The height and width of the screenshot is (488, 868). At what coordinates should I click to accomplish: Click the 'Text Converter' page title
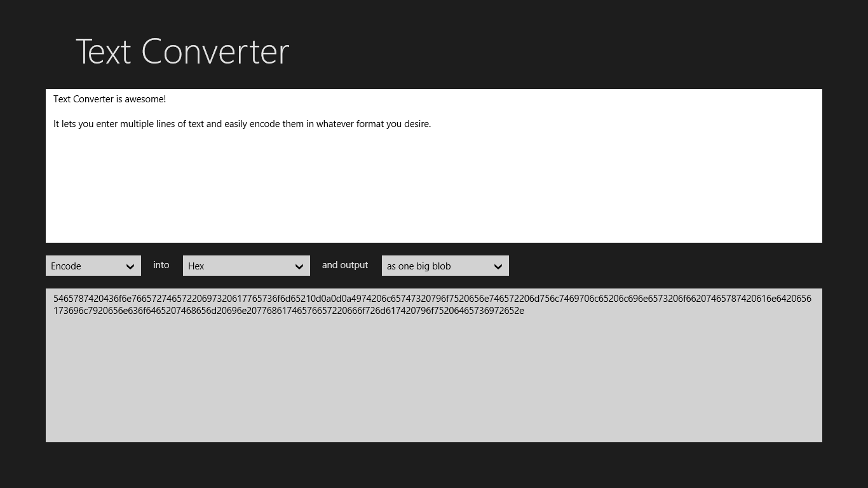pyautogui.click(x=182, y=51)
